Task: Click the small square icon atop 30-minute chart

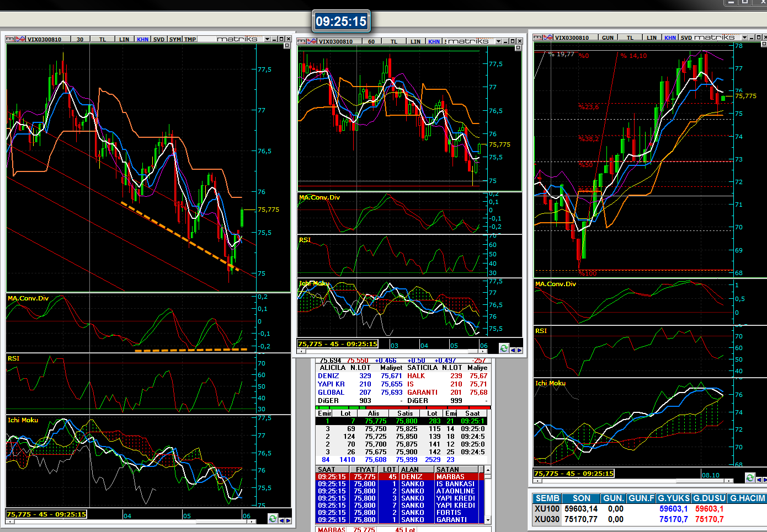Action: 287,46
